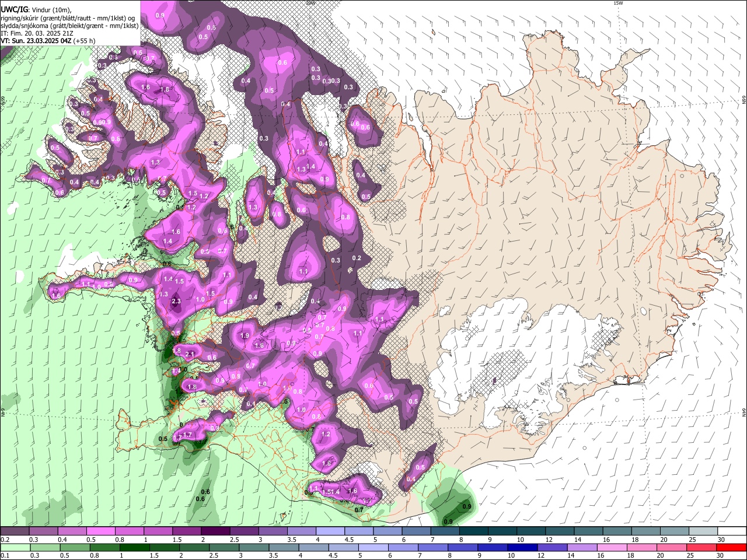Select the lightest green swatch above '0.1'
This screenshot has height=560, width=747.
point(15,547)
